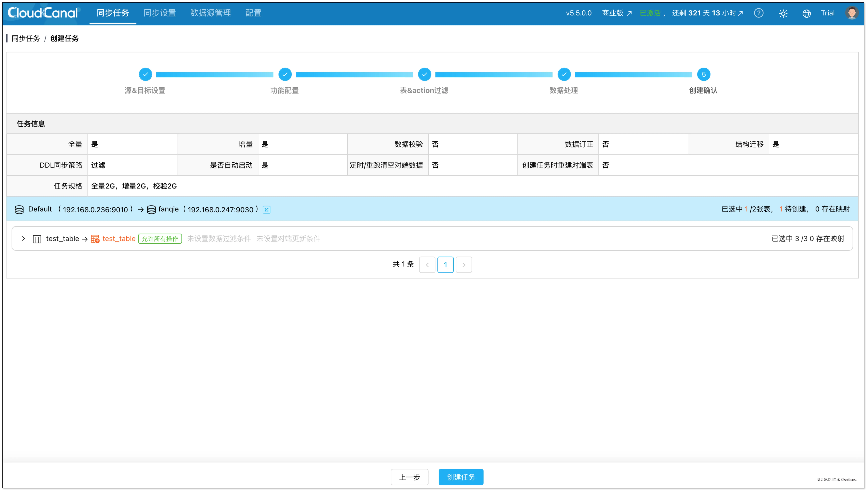Image resolution: width=868 pixels, height=492 pixels.
Task: Click the orange new target table icon
Action: [x=95, y=239]
